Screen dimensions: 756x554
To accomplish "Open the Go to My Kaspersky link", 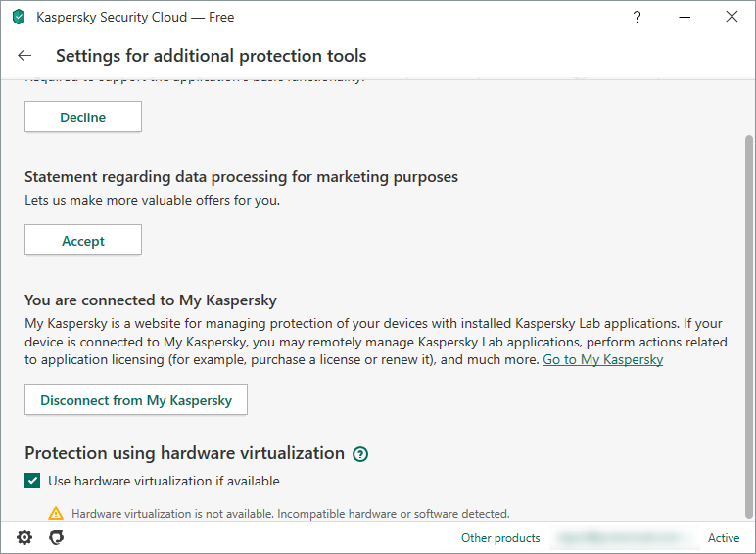I will click(602, 359).
